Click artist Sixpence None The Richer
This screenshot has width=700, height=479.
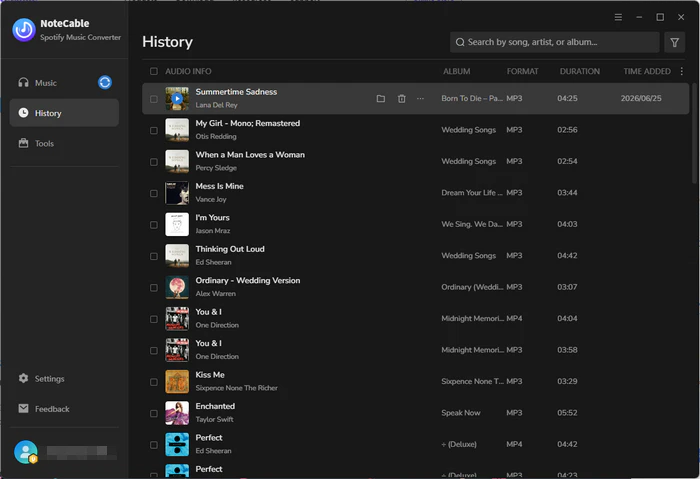[237, 388]
